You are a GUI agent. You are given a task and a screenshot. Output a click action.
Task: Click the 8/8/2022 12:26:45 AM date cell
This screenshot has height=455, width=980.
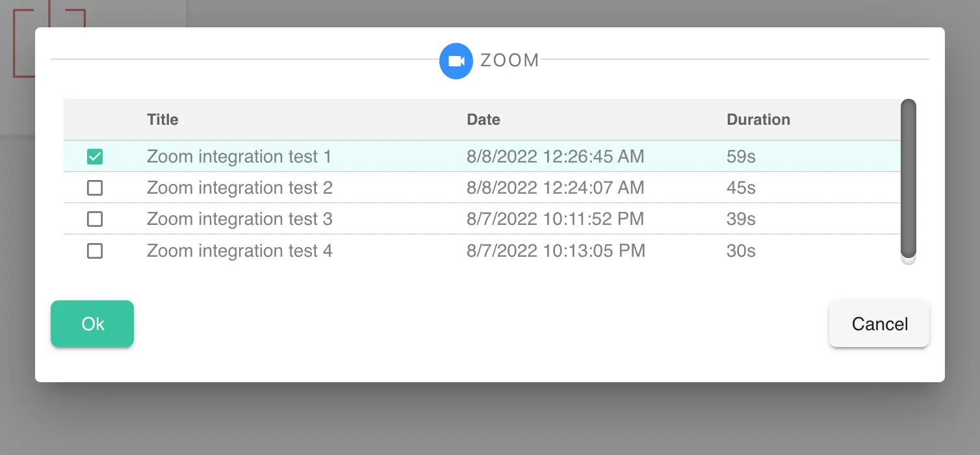556,157
